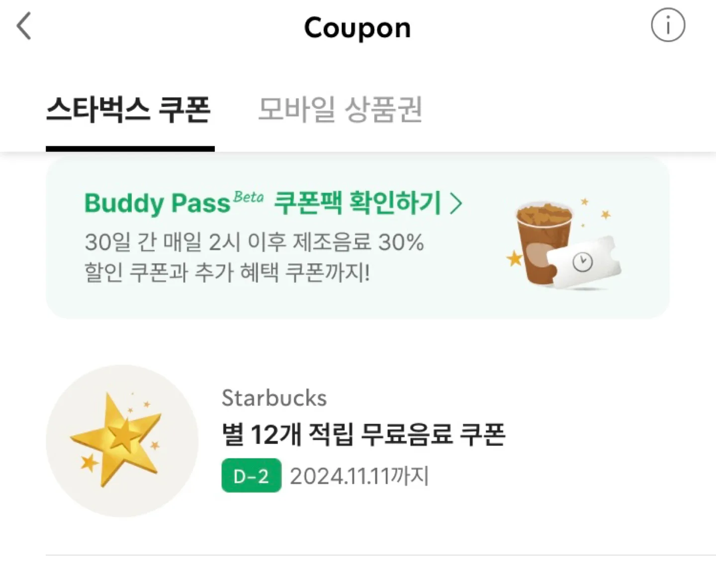The width and height of the screenshot is (716, 588).
Task: Tap the 30% discount description text
Action: tap(254, 243)
